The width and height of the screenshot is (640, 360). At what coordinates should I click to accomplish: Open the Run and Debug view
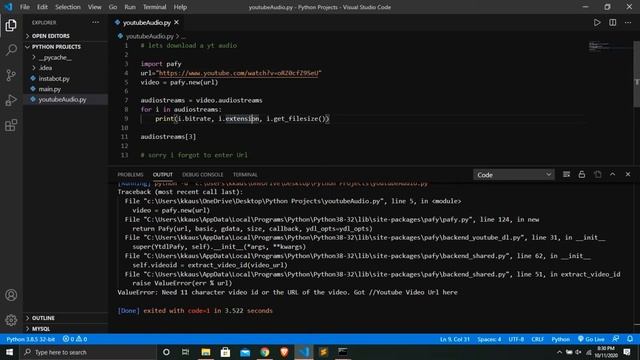(11, 100)
